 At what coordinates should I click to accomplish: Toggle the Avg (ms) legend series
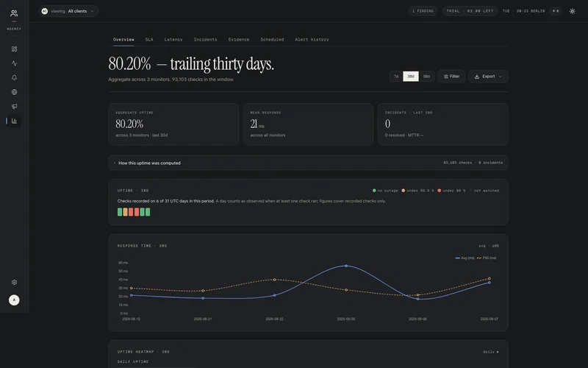click(x=465, y=258)
